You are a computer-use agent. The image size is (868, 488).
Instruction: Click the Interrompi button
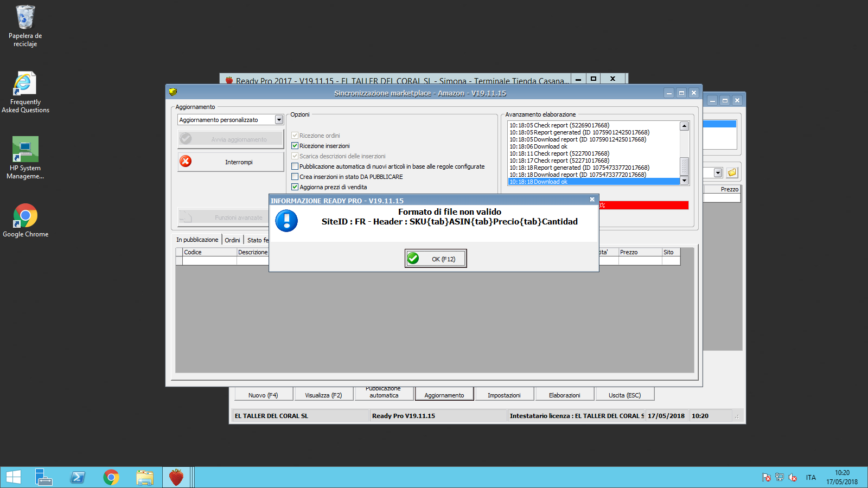pos(231,162)
